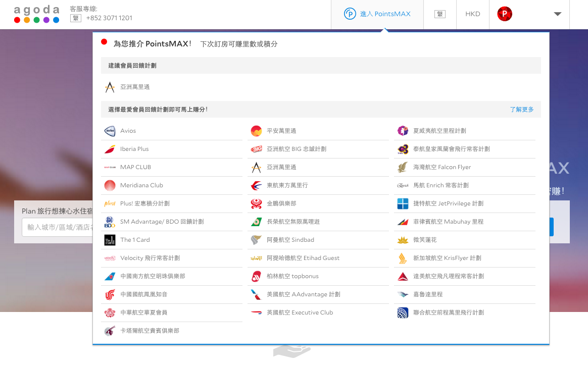
Task: Select 英國航空 Executive Club text
Action: 300,312
